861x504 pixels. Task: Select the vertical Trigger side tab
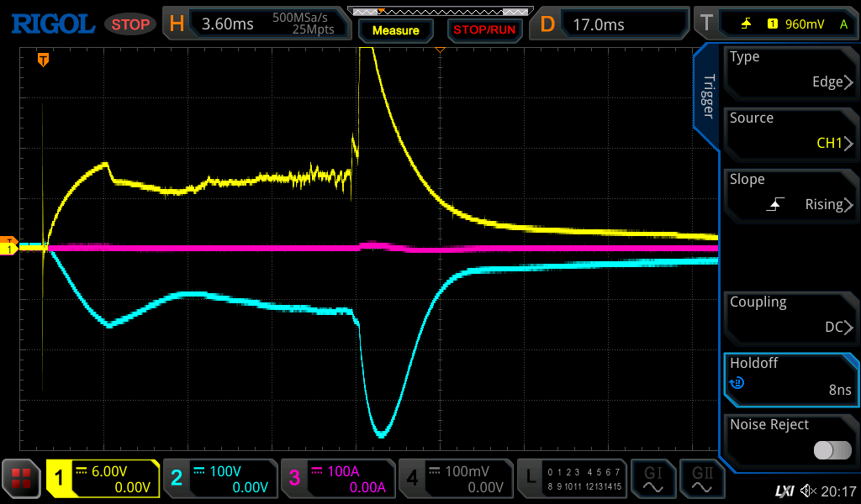click(x=708, y=96)
